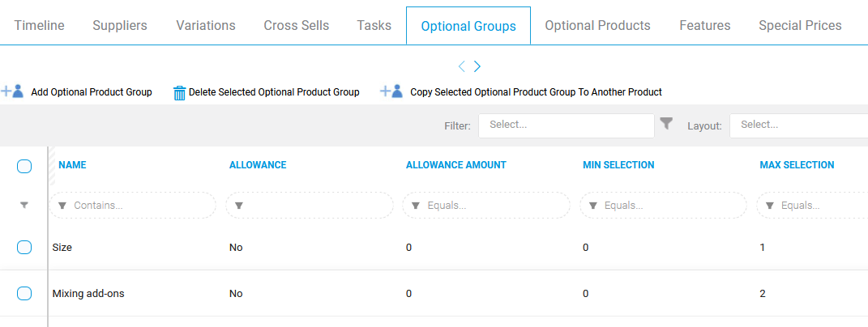The image size is (868, 327).
Task: Click the filter row funnel icon under the header checkbox
Action: pyautogui.click(x=24, y=206)
